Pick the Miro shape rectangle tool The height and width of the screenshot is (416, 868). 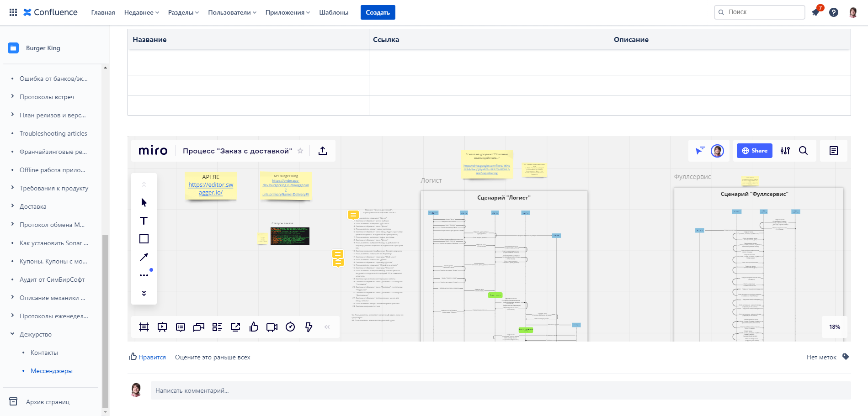point(144,239)
